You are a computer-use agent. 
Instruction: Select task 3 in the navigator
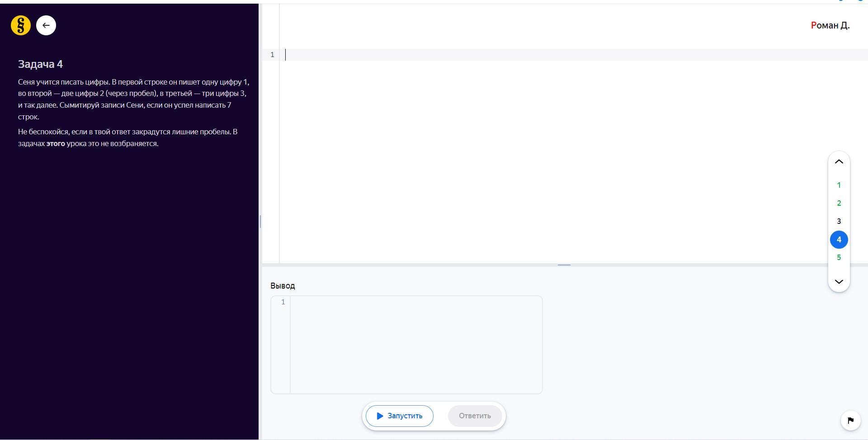(839, 221)
